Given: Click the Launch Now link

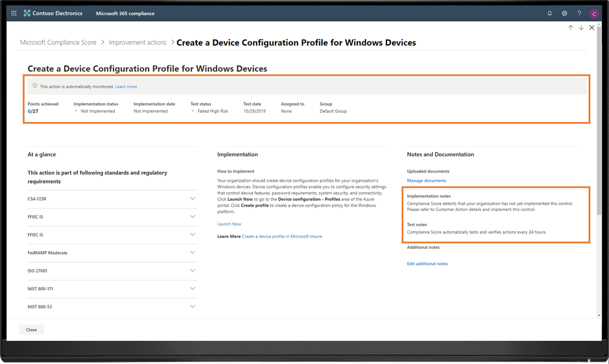Looking at the screenshot, I should click(229, 224).
